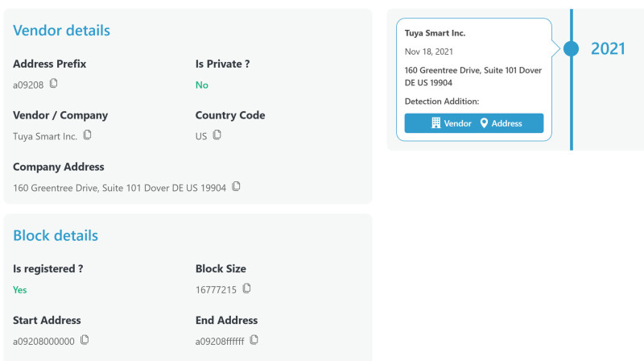Select the timeline dot for 2021
Viewport: 644px width, 361px height.
pos(571,49)
